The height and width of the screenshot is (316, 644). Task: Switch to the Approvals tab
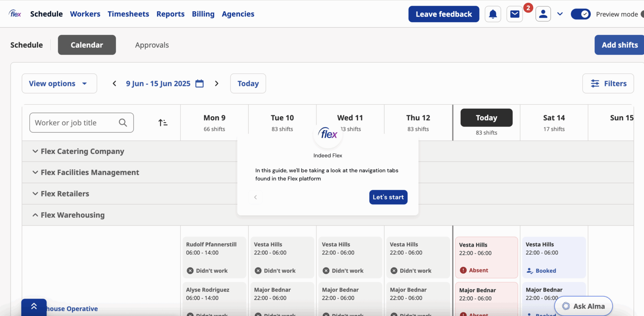tap(152, 45)
